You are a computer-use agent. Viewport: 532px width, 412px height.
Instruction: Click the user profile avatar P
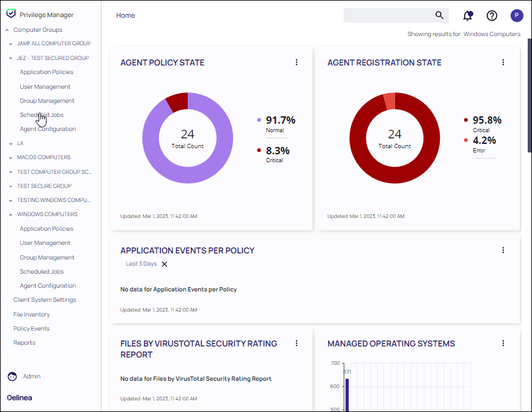(x=517, y=16)
